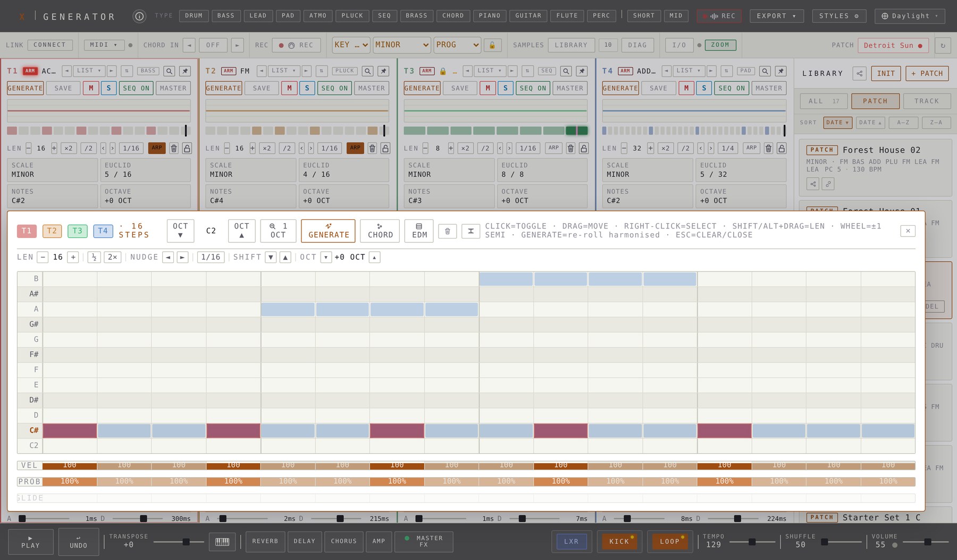Copy link icon for Forest House 02

pos(828,184)
